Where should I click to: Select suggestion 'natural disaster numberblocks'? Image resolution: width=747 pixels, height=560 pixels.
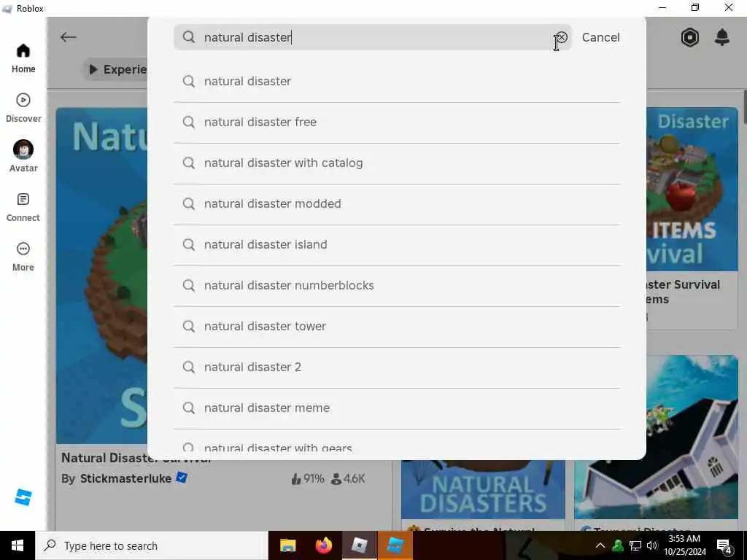pyautogui.click(x=396, y=286)
